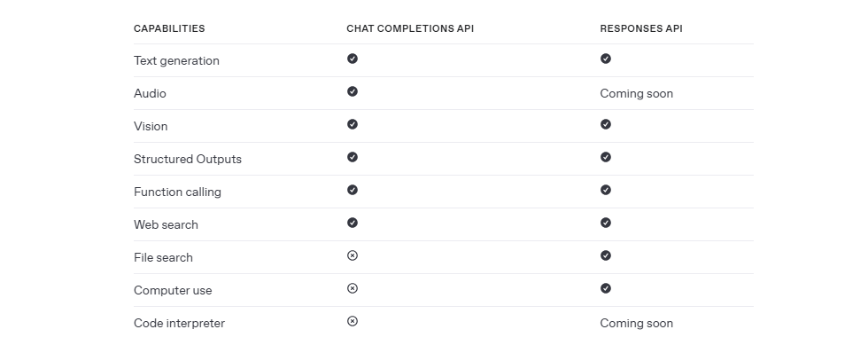This screenshot has width=868, height=353.
Task: Click File search cross icon under Chat Completions
Action: [353, 255]
